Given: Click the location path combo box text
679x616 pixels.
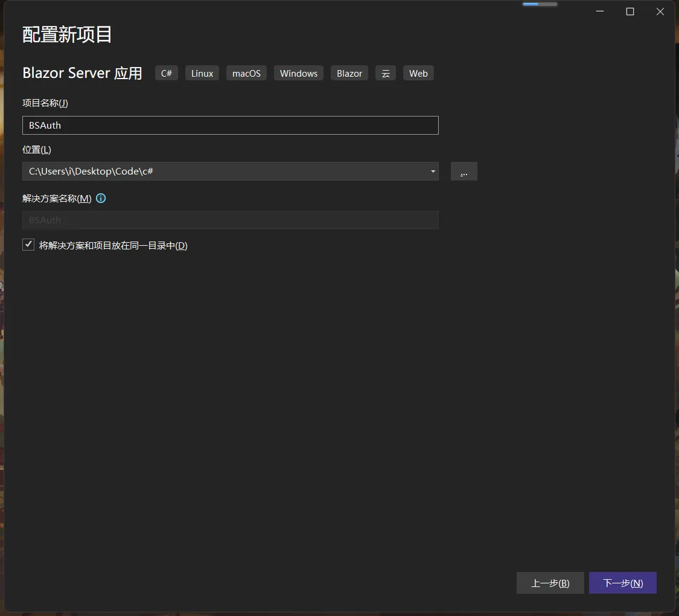Looking at the screenshot, I should coord(223,172).
